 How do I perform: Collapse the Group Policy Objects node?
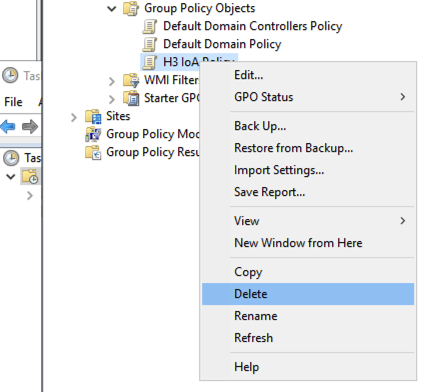coord(112,9)
